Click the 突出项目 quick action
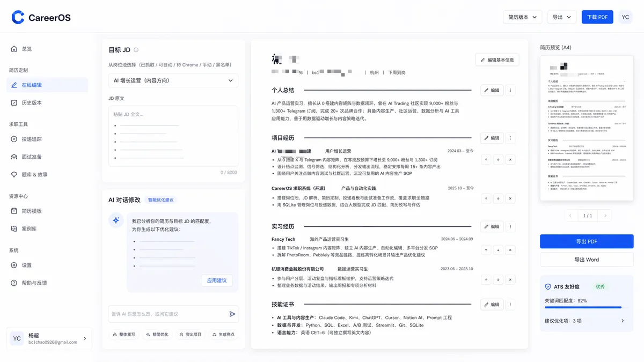Image resolution: width=644 pixels, height=362 pixels. click(190, 334)
